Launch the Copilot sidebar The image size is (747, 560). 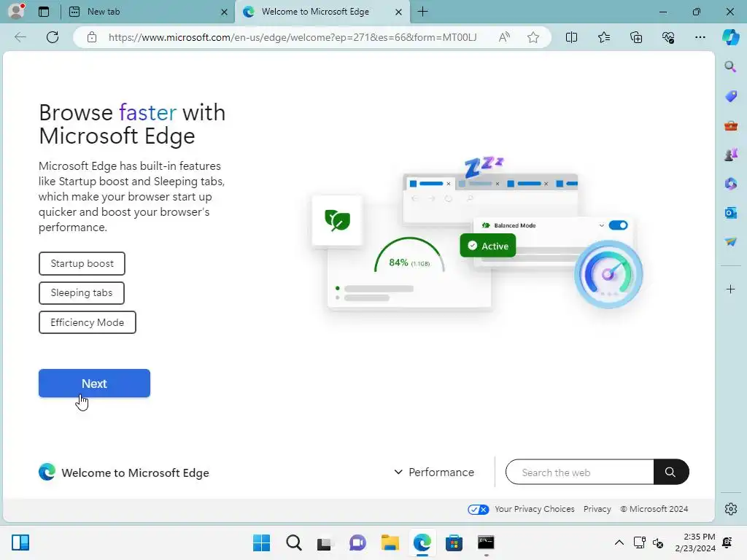pyautogui.click(x=730, y=37)
